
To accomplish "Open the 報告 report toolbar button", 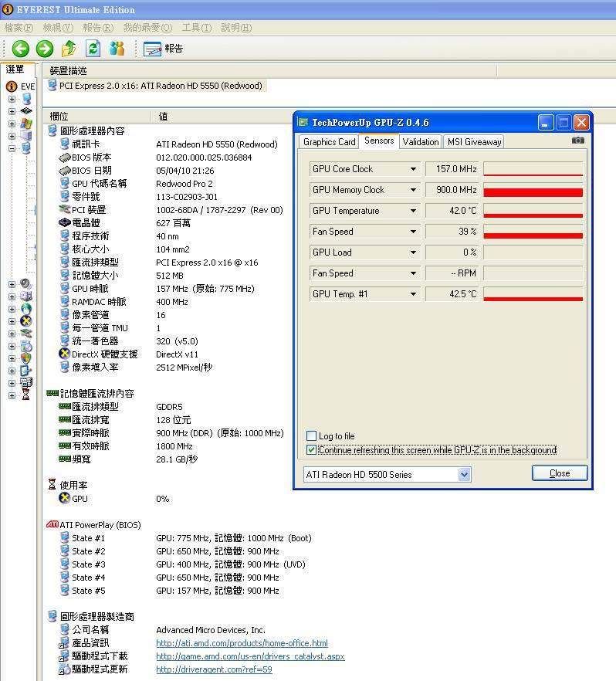I will click(x=163, y=49).
